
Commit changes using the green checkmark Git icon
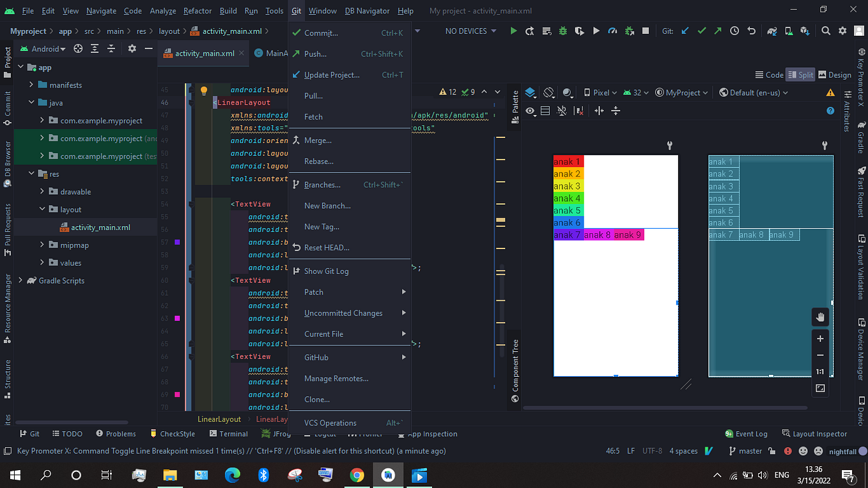[701, 30]
